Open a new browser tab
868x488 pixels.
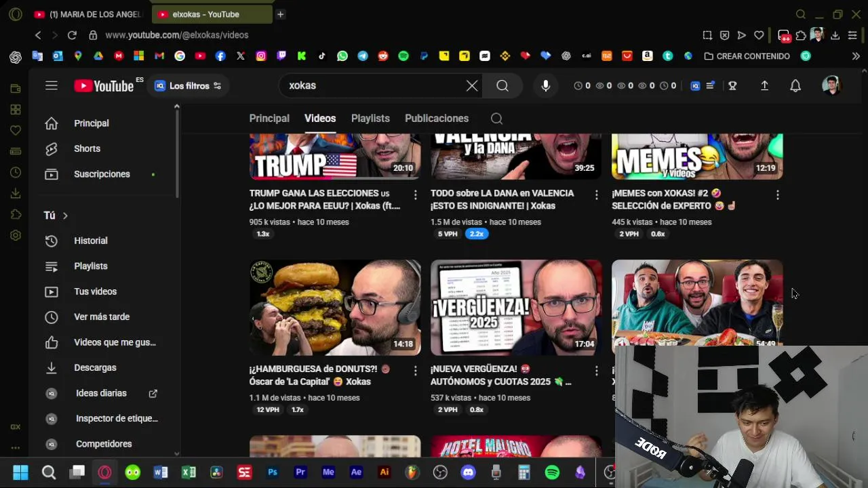click(280, 14)
